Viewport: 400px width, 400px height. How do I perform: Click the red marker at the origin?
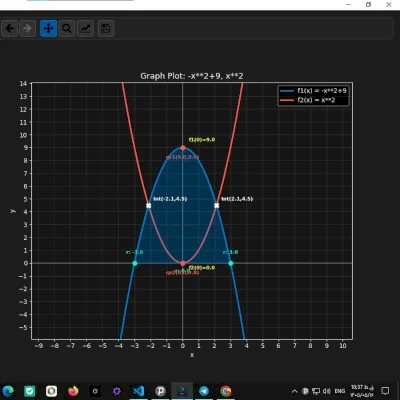click(183, 263)
